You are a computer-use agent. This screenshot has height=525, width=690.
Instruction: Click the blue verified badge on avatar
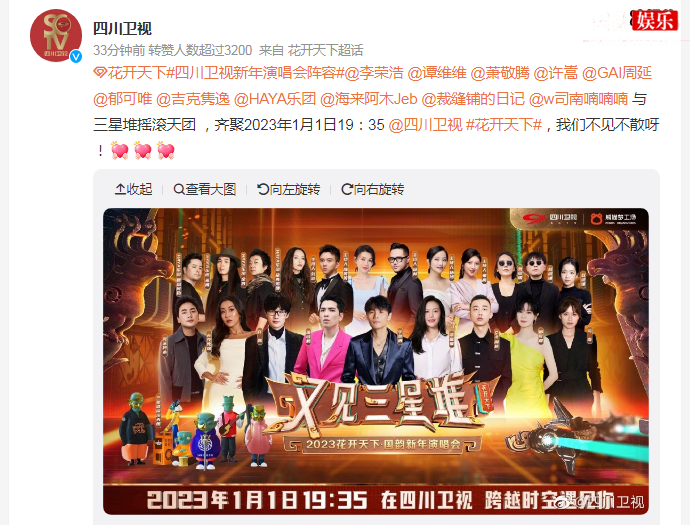click(x=76, y=56)
